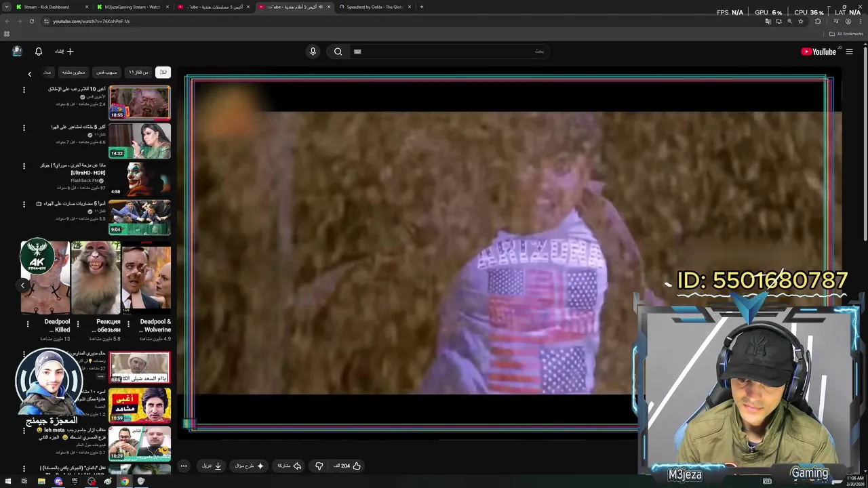Screen dimensions: 868x488
Task: Open options for the Deadpool Killed short
Action: tap(27, 324)
